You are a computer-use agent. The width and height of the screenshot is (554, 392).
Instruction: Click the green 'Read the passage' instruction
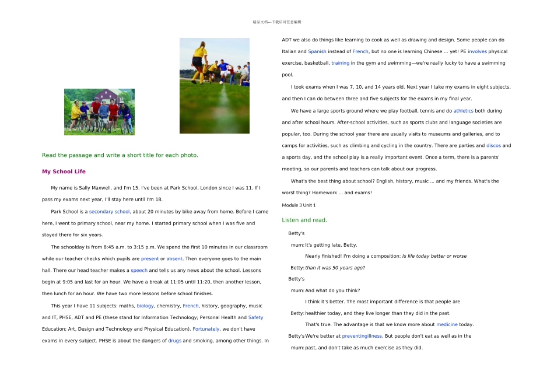(120, 155)
